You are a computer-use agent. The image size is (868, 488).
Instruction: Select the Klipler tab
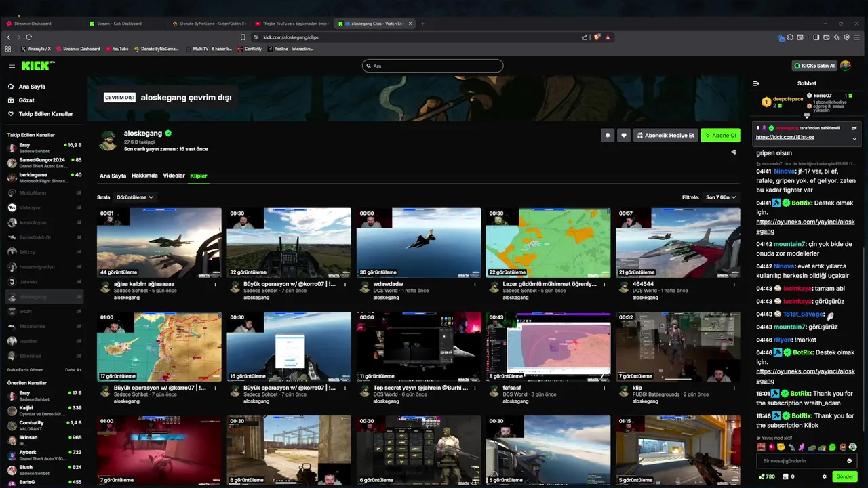pos(199,176)
